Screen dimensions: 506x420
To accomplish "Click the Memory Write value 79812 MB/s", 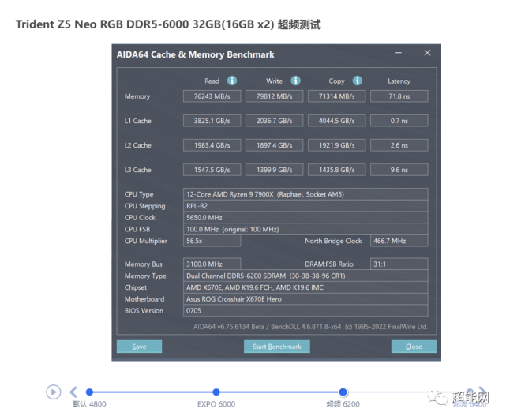I will [274, 96].
